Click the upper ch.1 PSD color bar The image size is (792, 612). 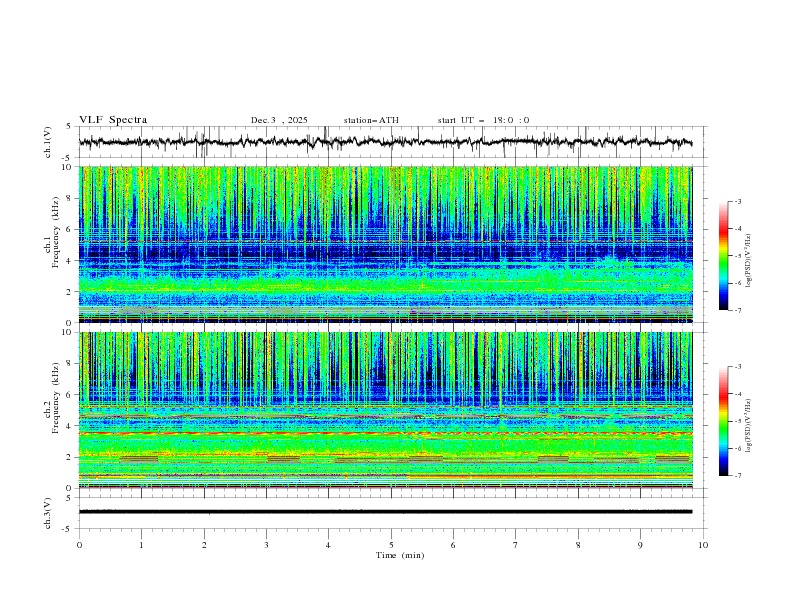tap(723, 255)
